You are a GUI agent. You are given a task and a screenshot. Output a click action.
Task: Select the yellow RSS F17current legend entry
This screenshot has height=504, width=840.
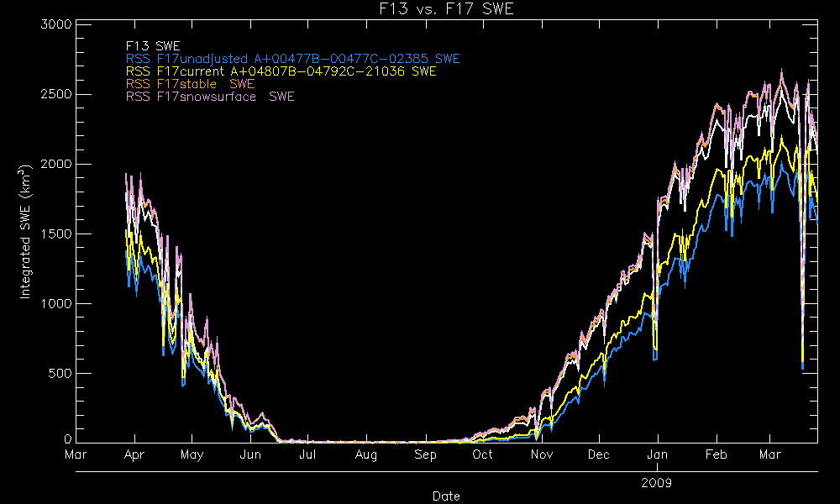[281, 71]
